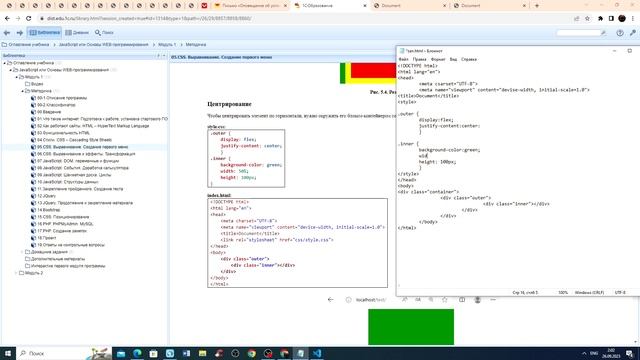Open lesson 00 Введение
Viewport: 640px width, 360px height.
pos(49,112)
